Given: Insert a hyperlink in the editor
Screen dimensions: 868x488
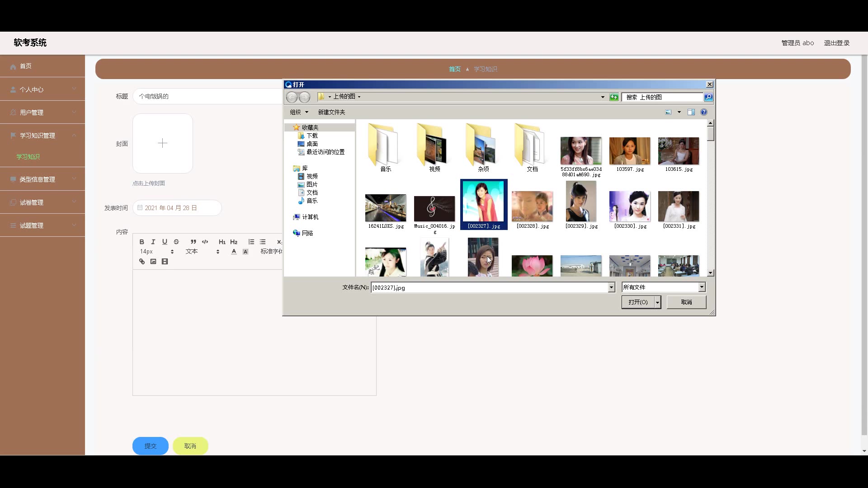Looking at the screenshot, I should click(x=142, y=262).
